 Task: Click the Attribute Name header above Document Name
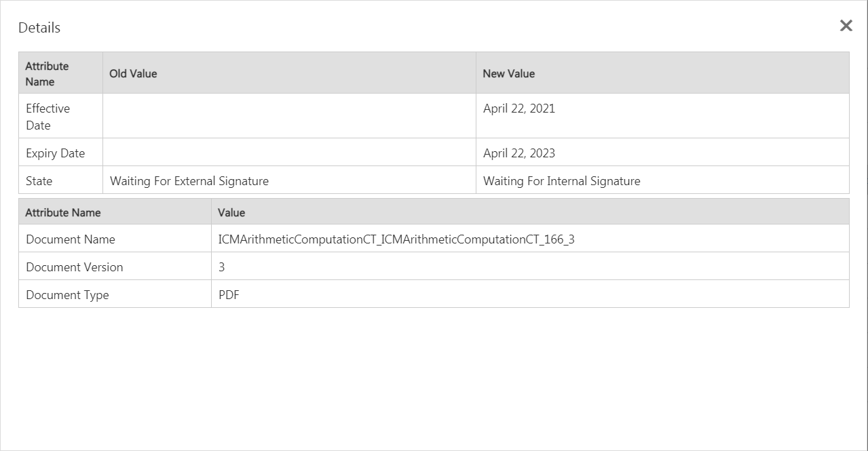[62, 212]
